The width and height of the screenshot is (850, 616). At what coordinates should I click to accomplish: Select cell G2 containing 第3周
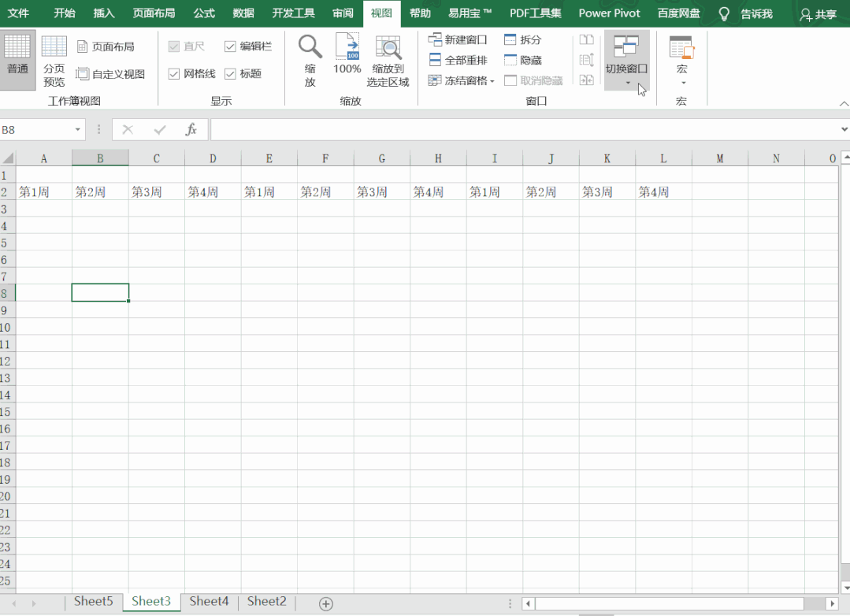[381, 192]
